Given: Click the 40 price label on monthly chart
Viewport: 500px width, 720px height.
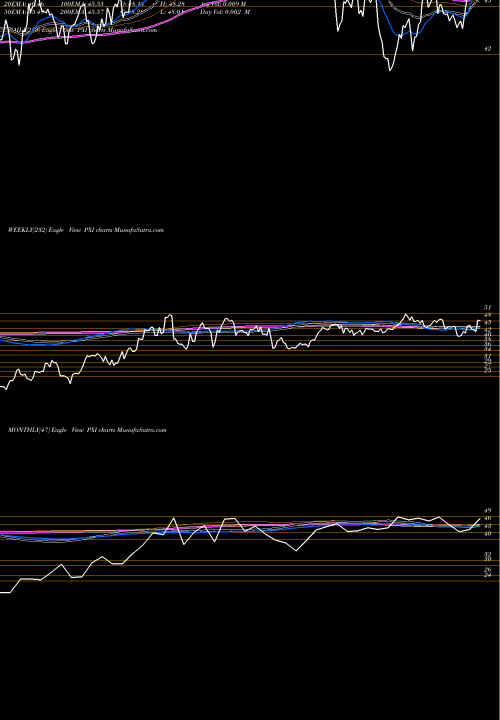Looking at the screenshot, I should coord(488,534).
